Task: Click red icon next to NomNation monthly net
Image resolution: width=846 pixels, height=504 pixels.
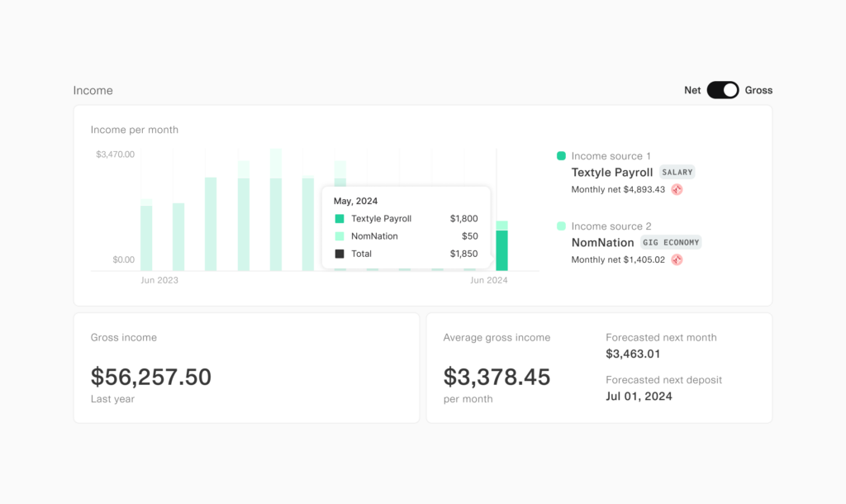Action: (677, 259)
